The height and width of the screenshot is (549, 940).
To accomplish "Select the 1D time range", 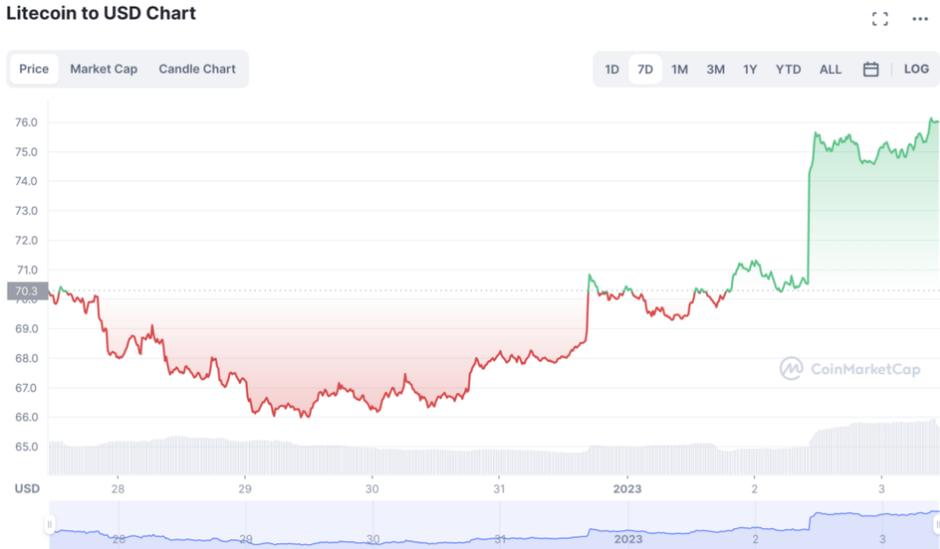I will 612,69.
